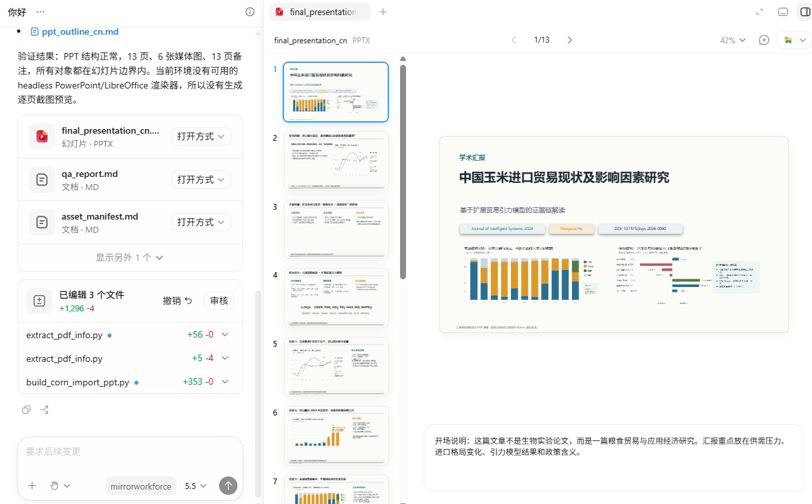The image size is (812, 504).
Task: Click the add comment bubble icon
Action: click(x=764, y=40)
